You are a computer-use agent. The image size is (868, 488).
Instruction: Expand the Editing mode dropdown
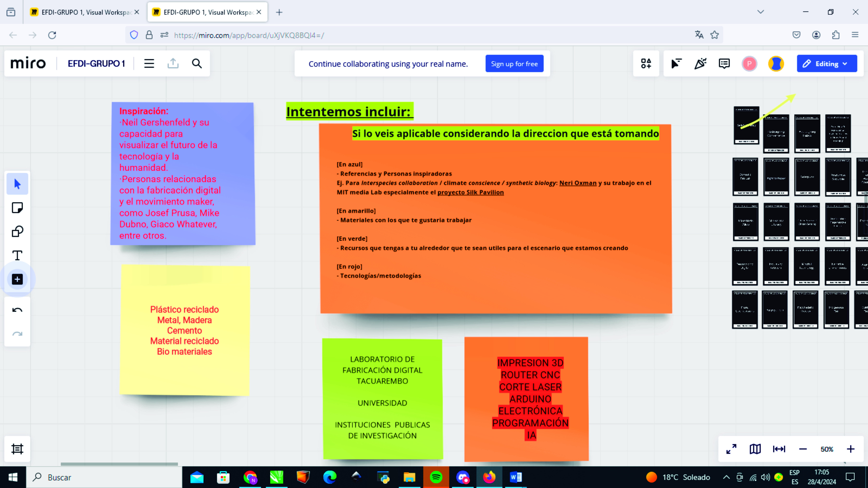click(x=827, y=64)
